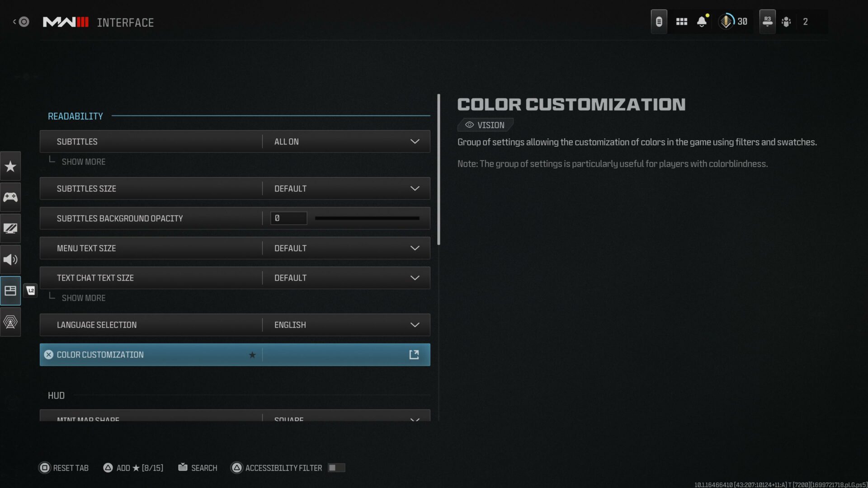Select the Interface settings tab icon
868x488 pixels.
click(10, 291)
